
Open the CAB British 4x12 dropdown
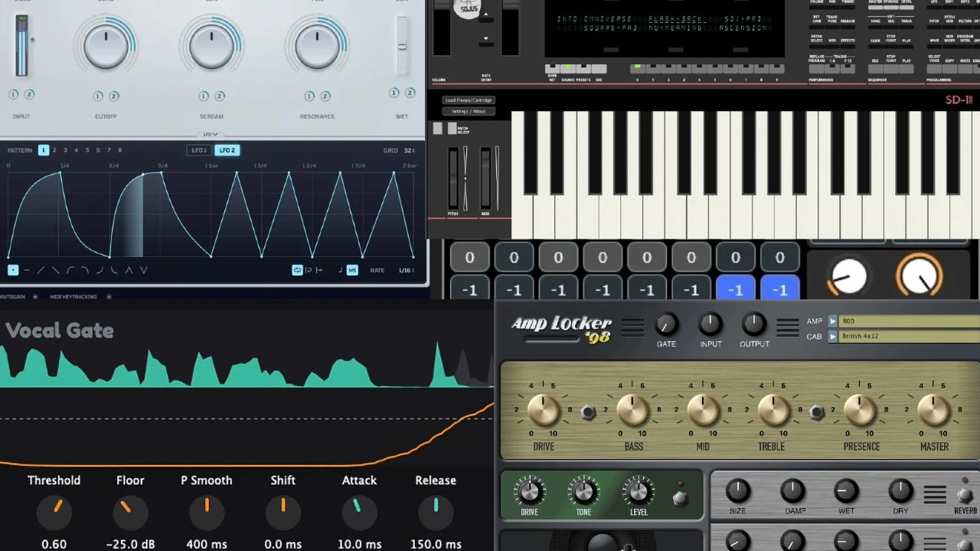click(910, 336)
